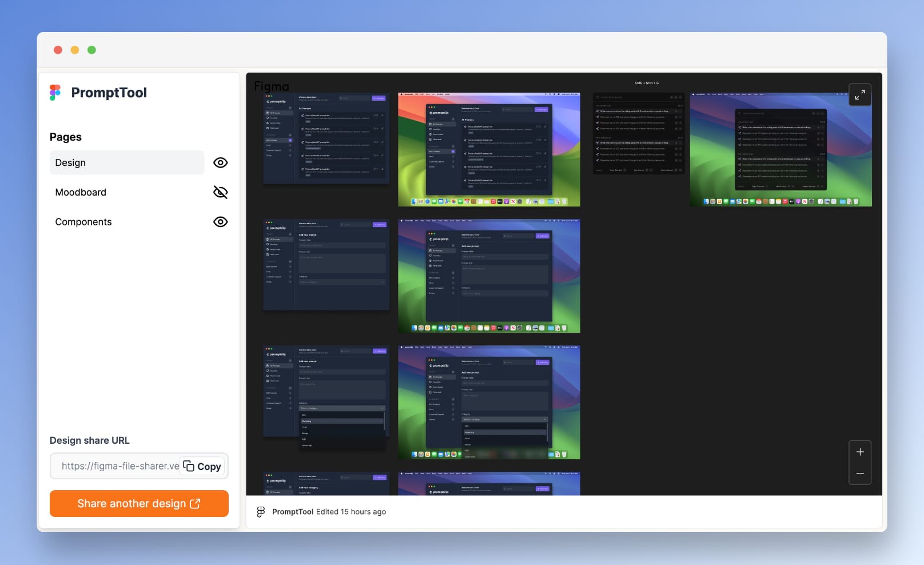Open the PromptTool link in preview footer
This screenshot has width=924, height=565.
tap(292, 512)
